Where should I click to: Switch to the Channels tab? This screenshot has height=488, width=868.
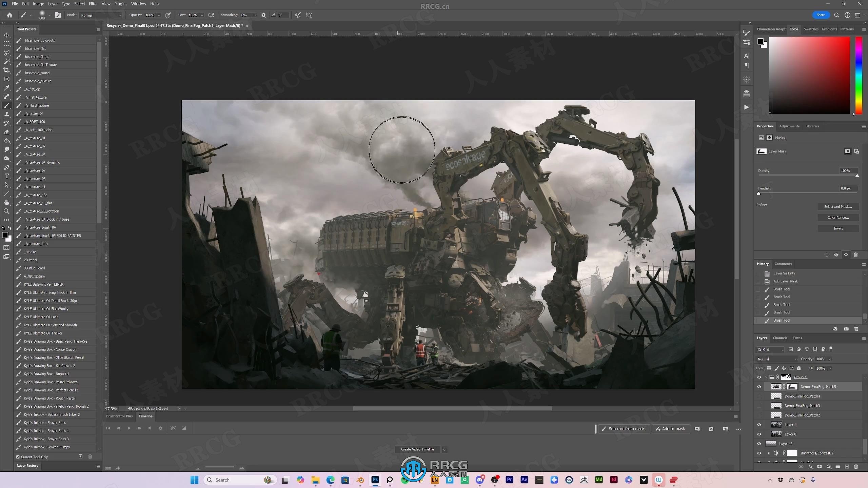point(780,338)
